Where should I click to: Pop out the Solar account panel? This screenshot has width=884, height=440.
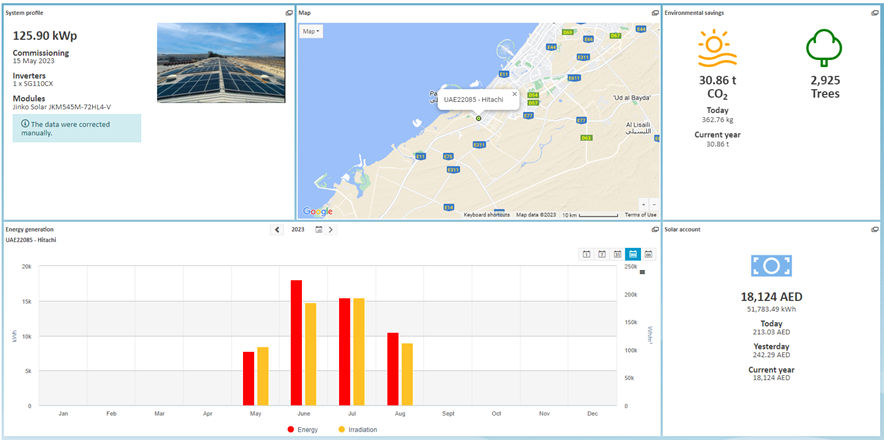pyautogui.click(x=874, y=230)
